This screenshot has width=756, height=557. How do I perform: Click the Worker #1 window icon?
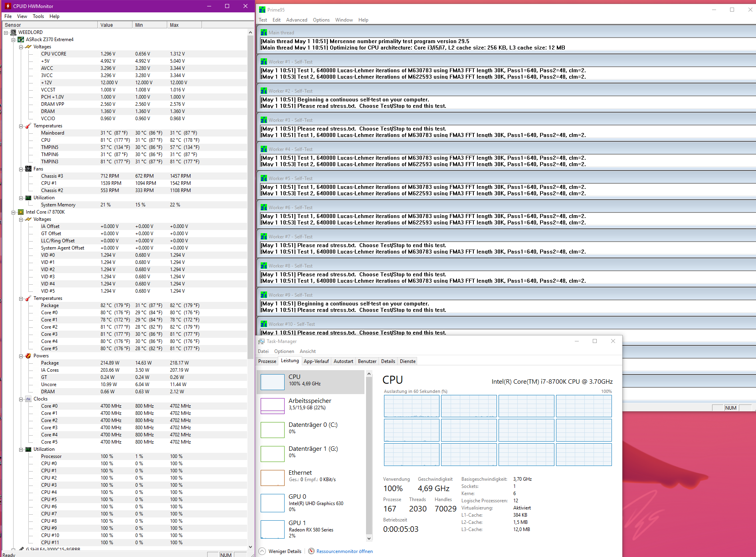[264, 62]
